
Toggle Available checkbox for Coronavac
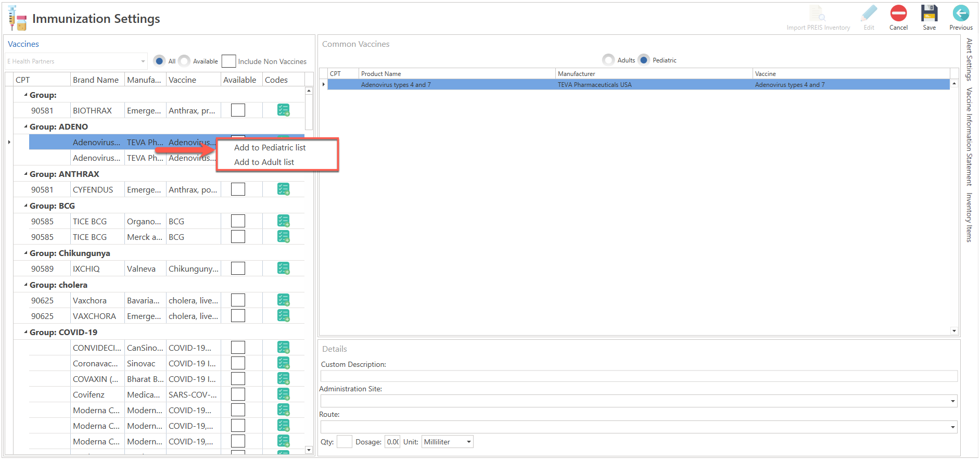[238, 363]
